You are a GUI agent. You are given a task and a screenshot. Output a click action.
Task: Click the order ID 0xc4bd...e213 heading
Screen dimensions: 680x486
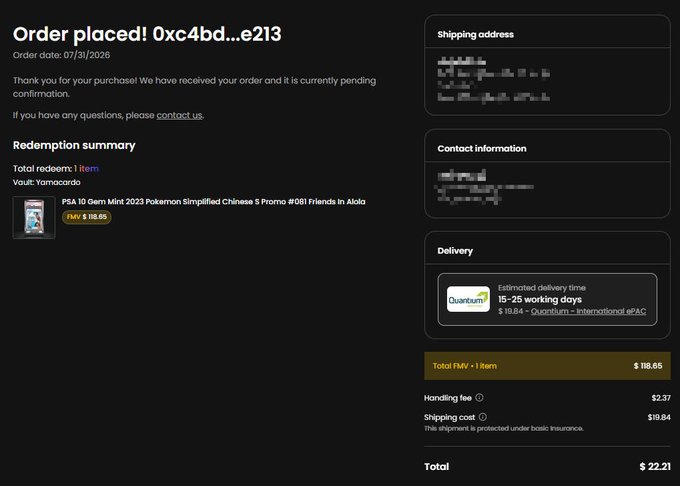tap(217, 34)
